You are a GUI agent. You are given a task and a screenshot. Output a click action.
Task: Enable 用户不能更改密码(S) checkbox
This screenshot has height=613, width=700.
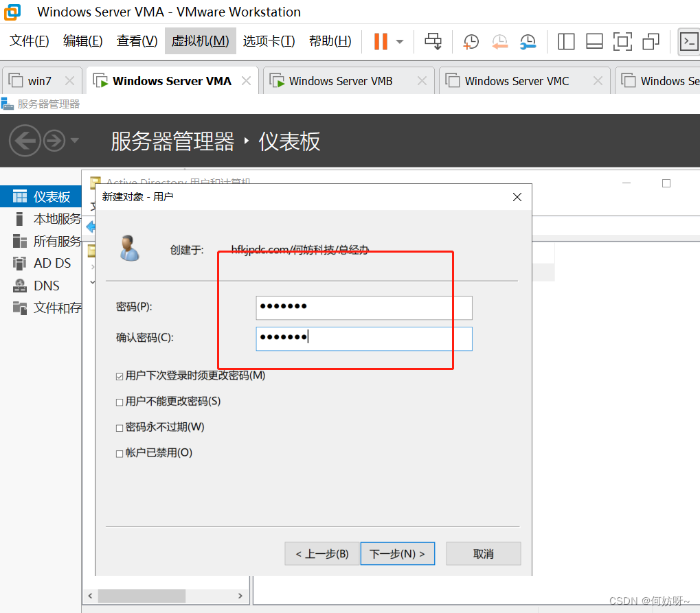(x=120, y=402)
